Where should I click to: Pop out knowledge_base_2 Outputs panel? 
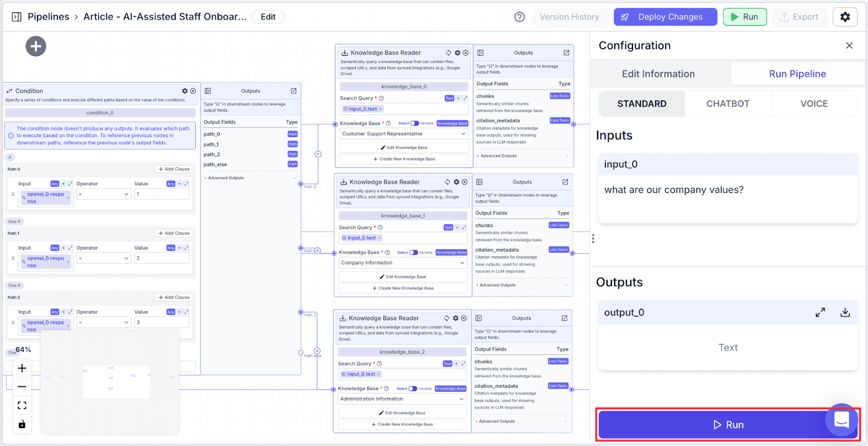tap(564, 318)
